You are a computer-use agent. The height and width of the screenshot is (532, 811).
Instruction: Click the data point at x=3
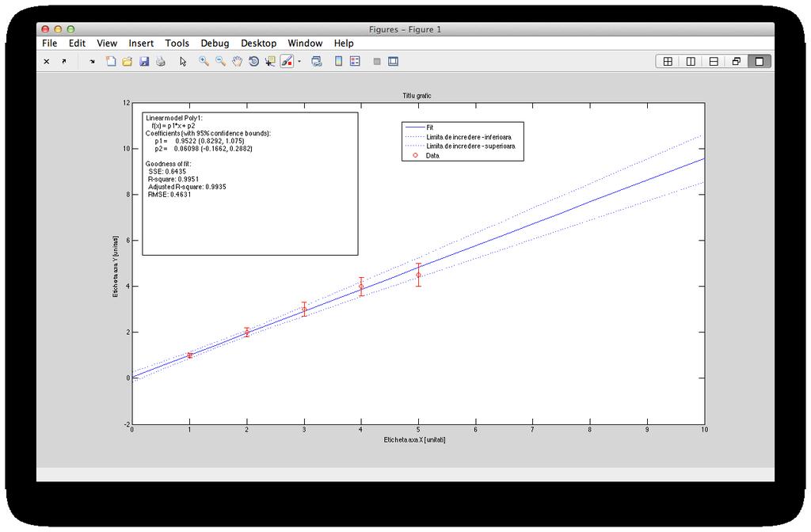tap(304, 310)
